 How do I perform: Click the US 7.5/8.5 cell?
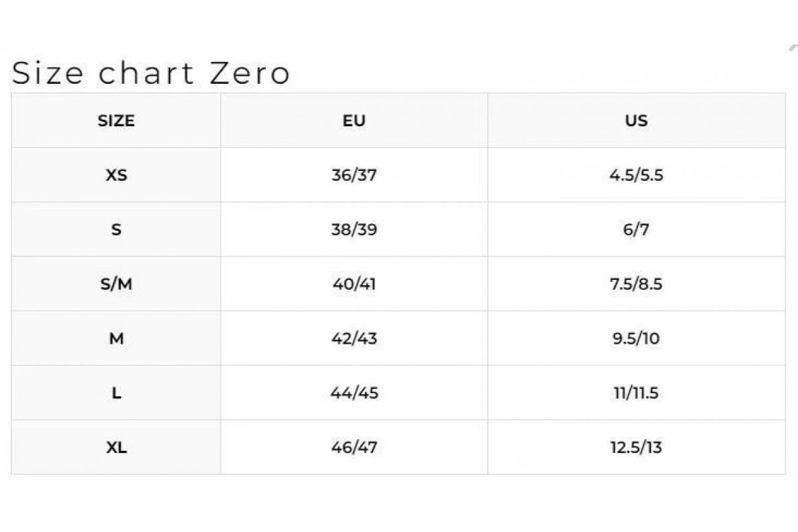click(636, 285)
